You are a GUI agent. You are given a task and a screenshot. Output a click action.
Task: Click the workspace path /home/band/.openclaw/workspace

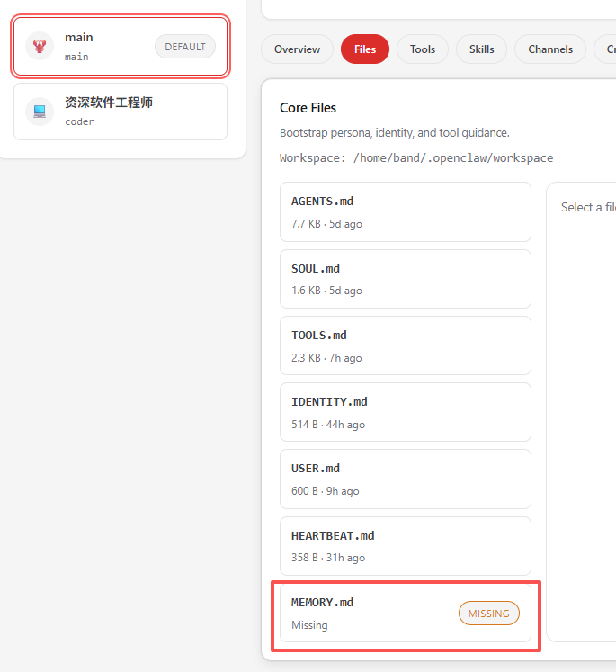[x=453, y=157]
